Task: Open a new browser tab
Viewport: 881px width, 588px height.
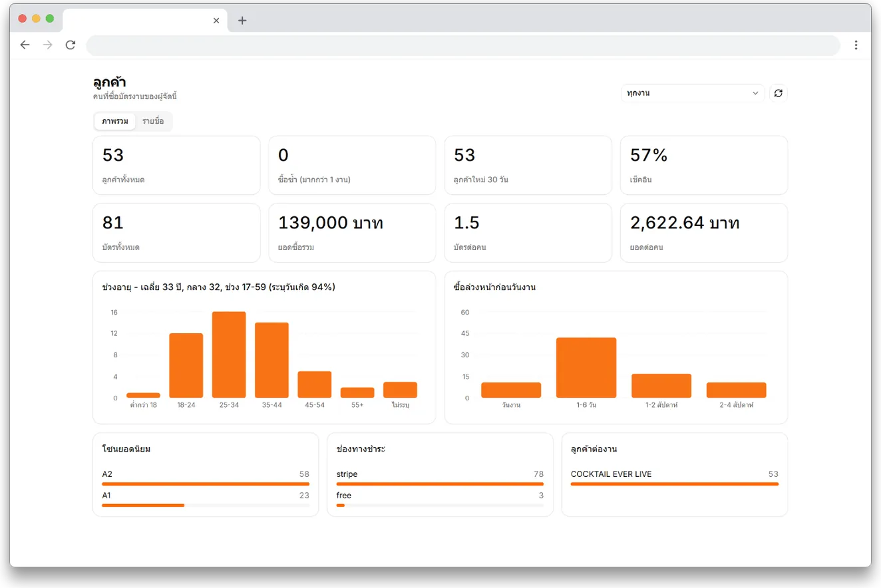Action: (x=242, y=21)
